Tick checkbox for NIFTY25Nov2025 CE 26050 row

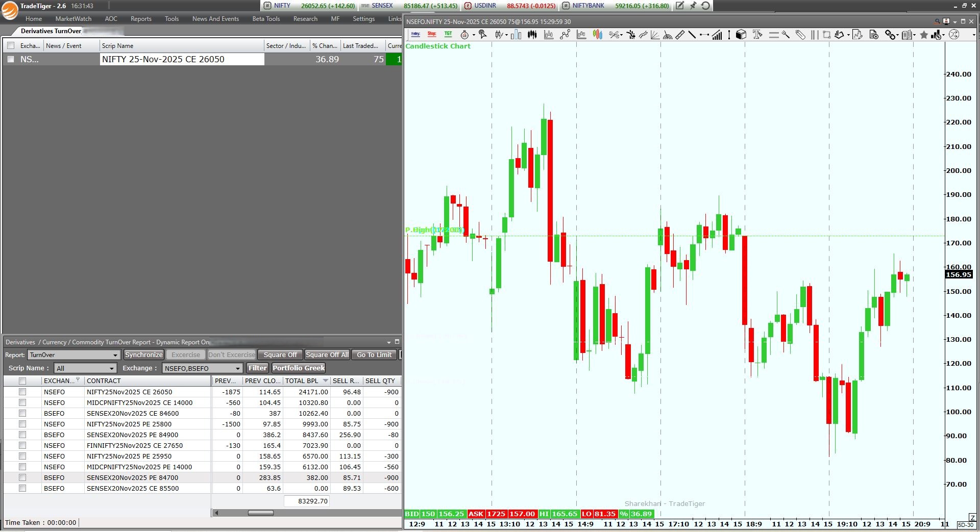click(22, 392)
